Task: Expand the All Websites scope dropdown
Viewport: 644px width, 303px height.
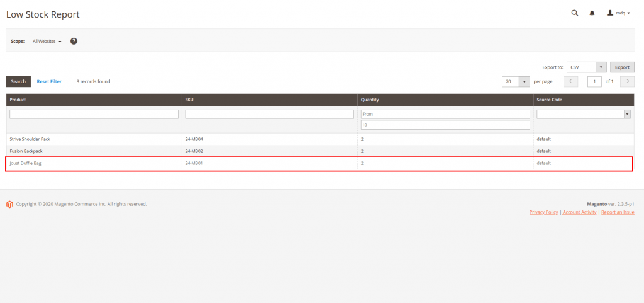Action: pyautogui.click(x=47, y=41)
